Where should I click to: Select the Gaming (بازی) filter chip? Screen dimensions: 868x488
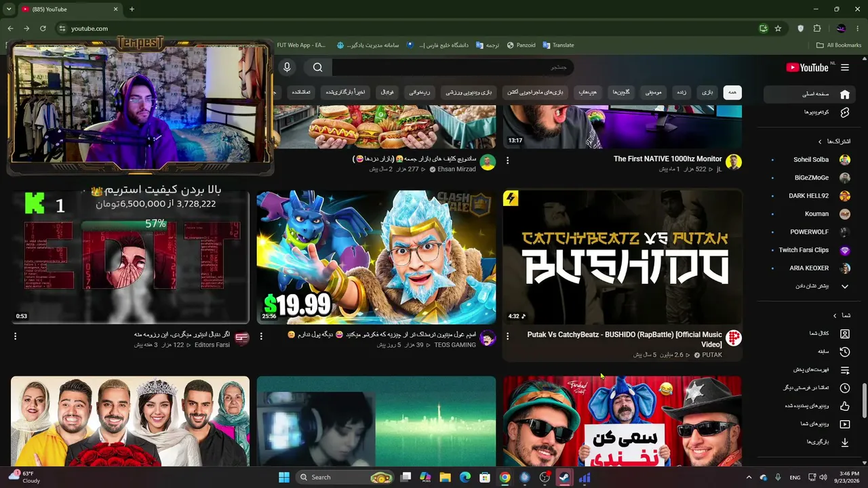coord(707,92)
